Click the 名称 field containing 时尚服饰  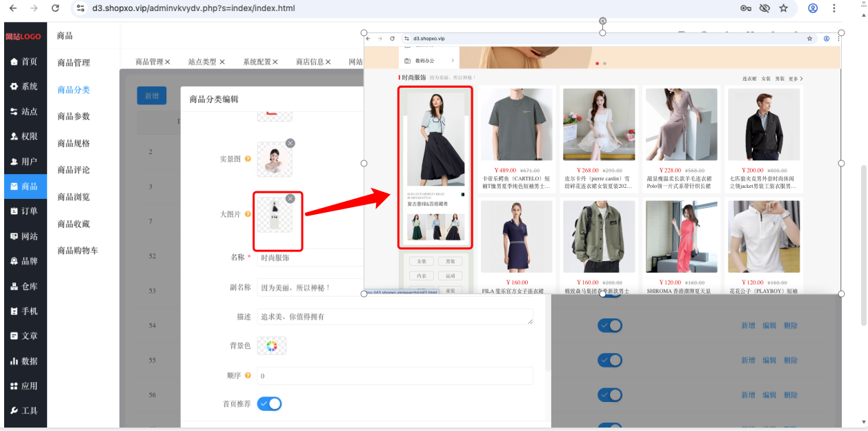tap(310, 258)
